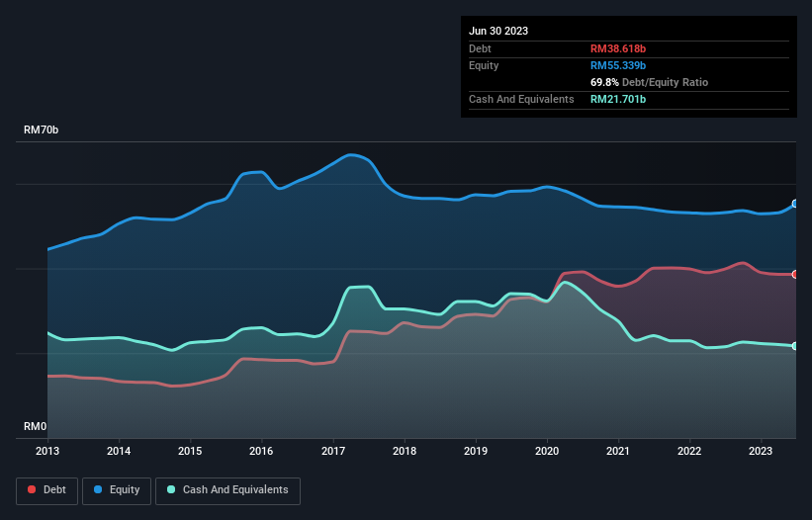
Task: Toggle the Cash And Equivalents legend button
Action: 227,490
